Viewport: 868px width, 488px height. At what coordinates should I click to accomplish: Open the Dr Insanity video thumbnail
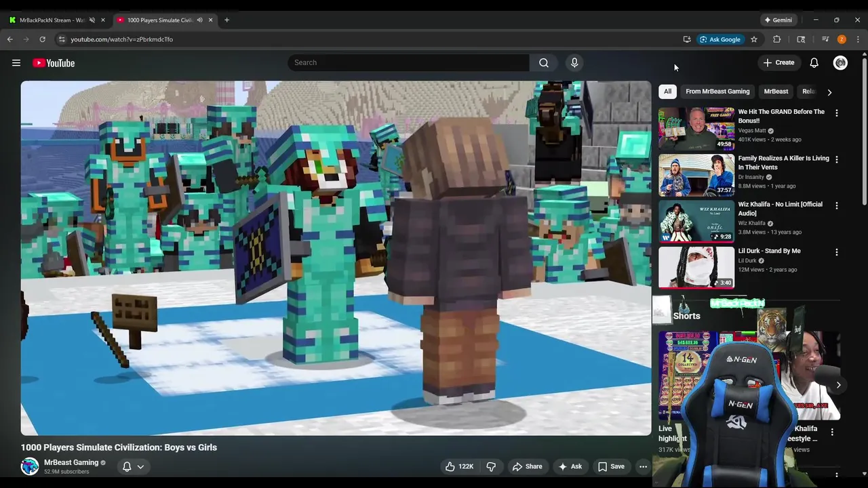696,174
